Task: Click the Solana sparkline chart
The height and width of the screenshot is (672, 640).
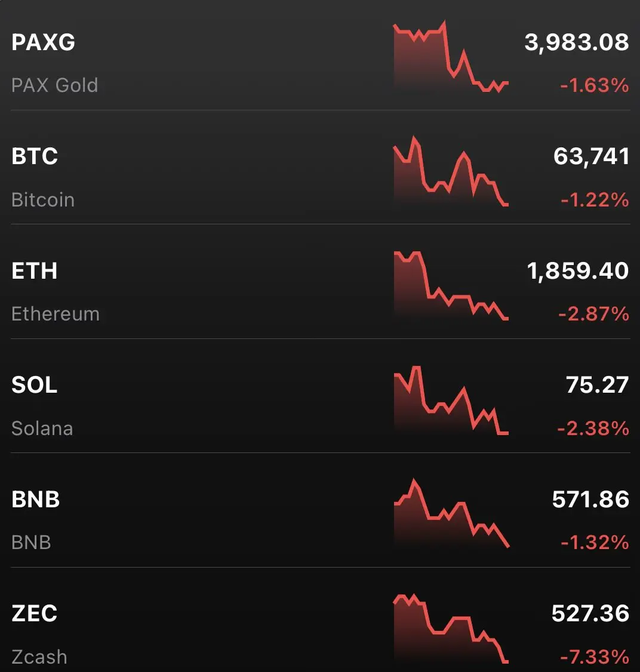Action: (451, 400)
